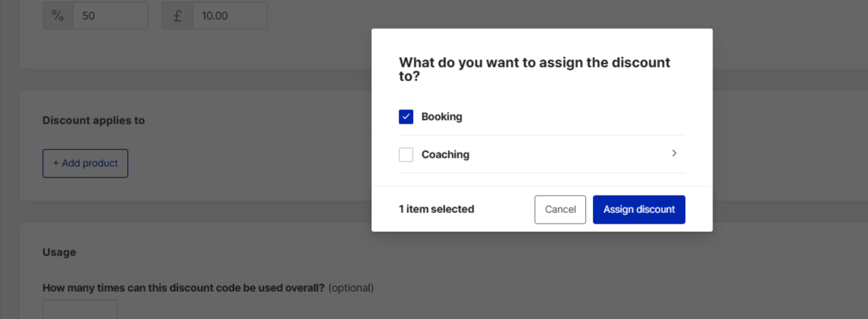Click the 'How many times' question label

(183, 288)
